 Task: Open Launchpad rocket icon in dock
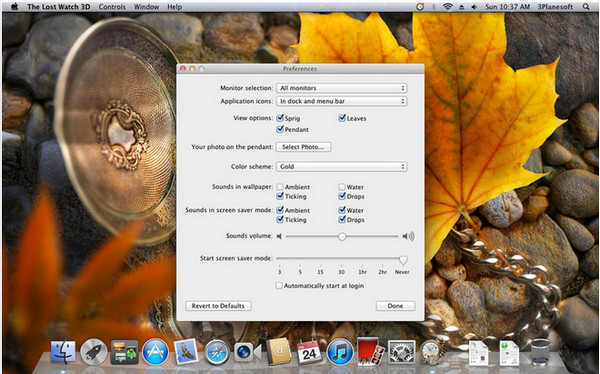94,351
